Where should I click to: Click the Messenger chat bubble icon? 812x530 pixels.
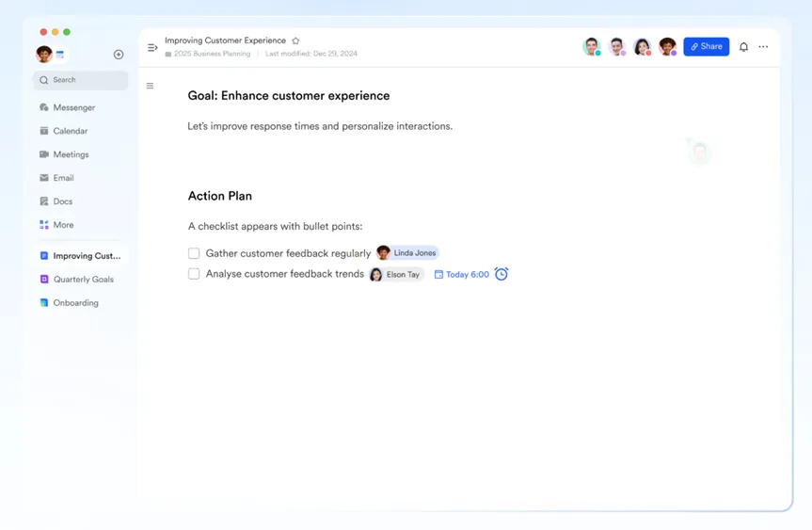(44, 107)
